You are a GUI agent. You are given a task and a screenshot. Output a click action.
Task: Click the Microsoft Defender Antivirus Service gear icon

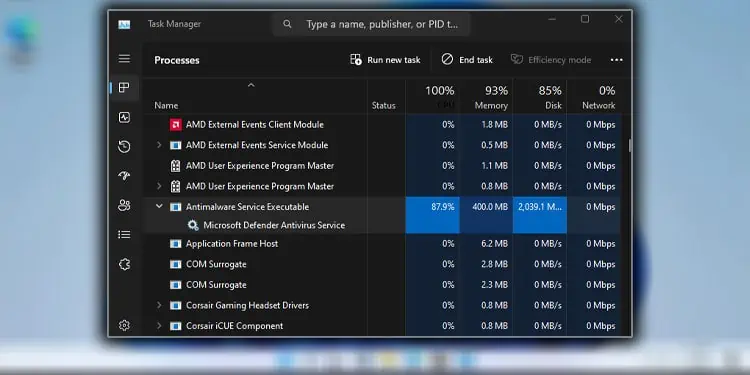[x=193, y=225]
